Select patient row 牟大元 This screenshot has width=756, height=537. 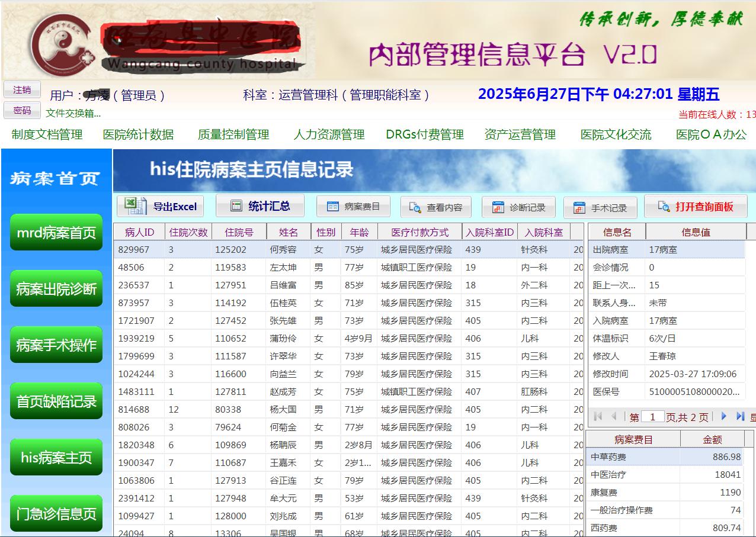(348, 499)
